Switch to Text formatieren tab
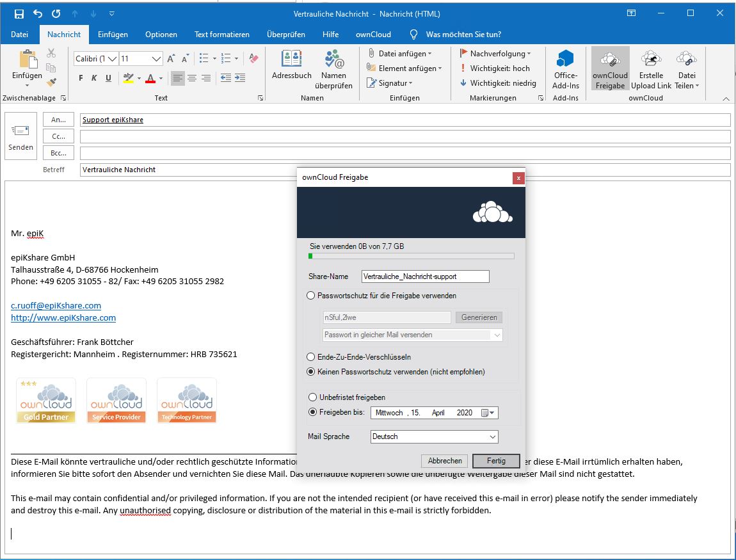Viewport: 736px width, 560px height. pos(222,35)
